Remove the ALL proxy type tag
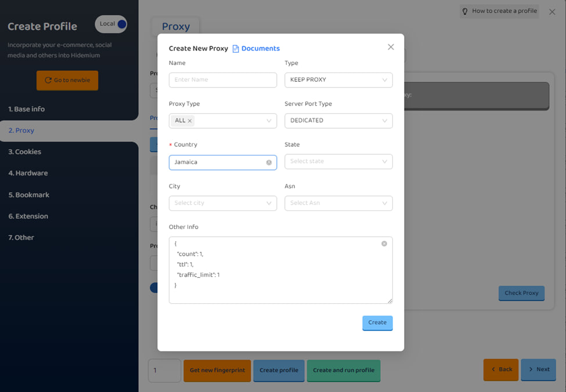Image resolution: width=566 pixels, height=392 pixels. pyautogui.click(x=190, y=121)
